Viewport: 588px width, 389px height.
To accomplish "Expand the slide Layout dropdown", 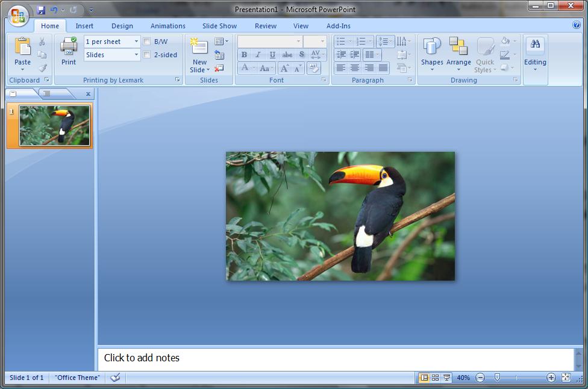I will (x=221, y=41).
